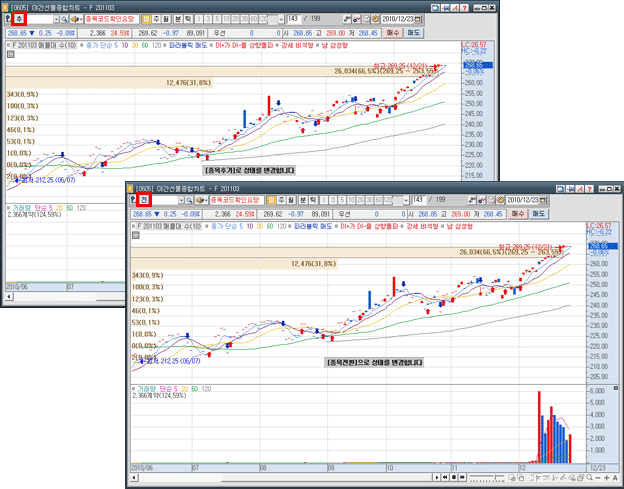Open the calendar picker beside 2010/12/23 in back window
This screenshot has height=489, width=624.
point(419,19)
